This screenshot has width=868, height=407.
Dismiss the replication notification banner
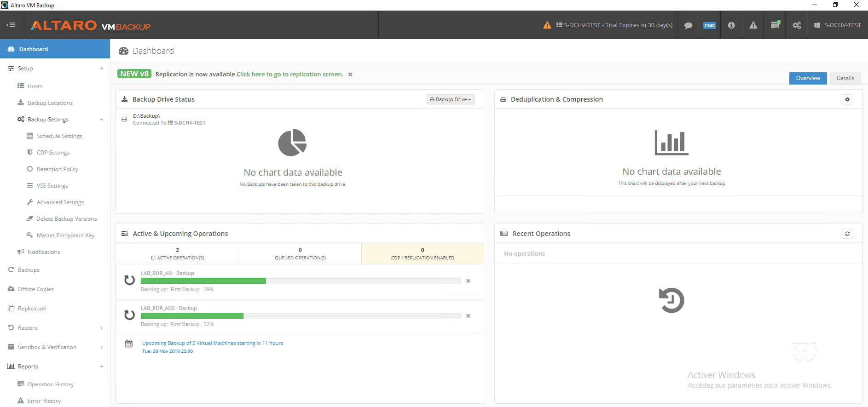pos(350,75)
